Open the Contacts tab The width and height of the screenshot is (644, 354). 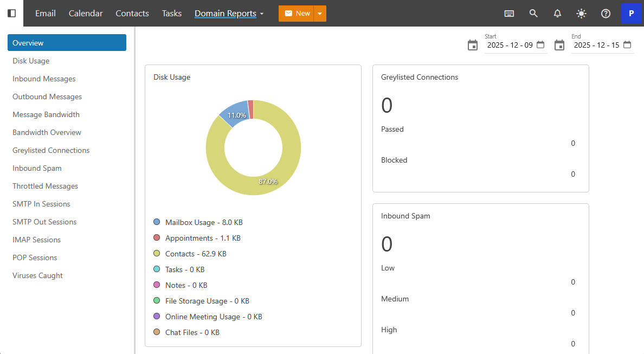pyautogui.click(x=132, y=14)
